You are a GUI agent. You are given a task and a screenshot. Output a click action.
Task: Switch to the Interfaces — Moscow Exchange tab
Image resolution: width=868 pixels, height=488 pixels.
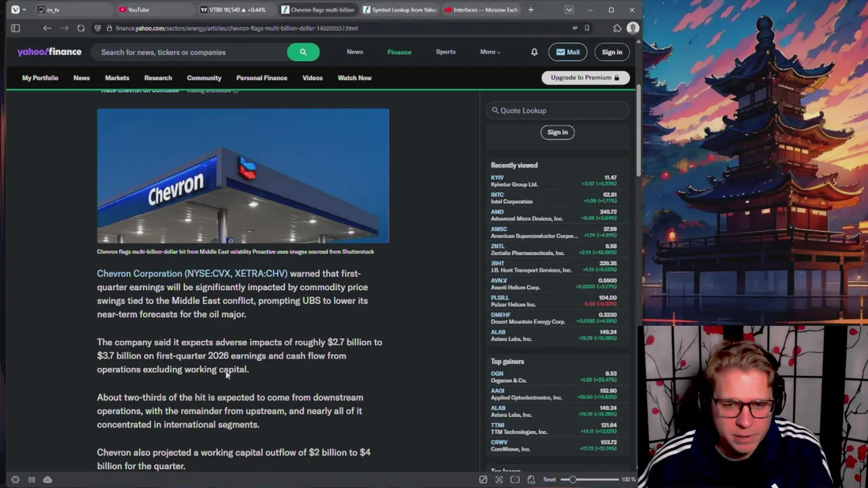tap(480, 9)
